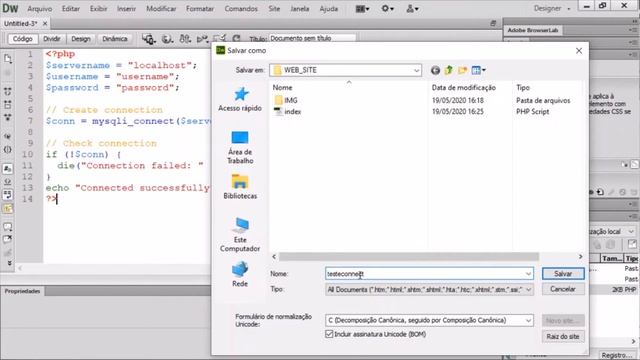Open the Modificar menu
The height and width of the screenshot is (360, 640).
pos(161,9)
